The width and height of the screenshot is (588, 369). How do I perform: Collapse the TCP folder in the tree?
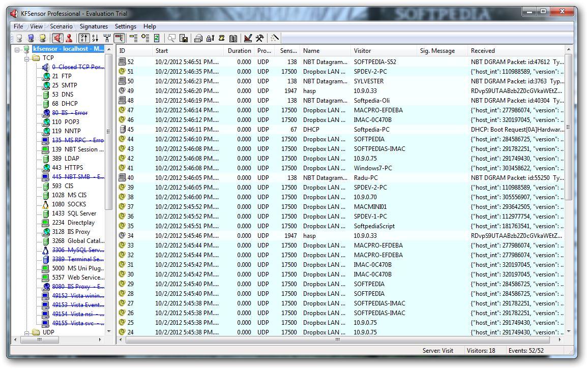click(x=26, y=58)
